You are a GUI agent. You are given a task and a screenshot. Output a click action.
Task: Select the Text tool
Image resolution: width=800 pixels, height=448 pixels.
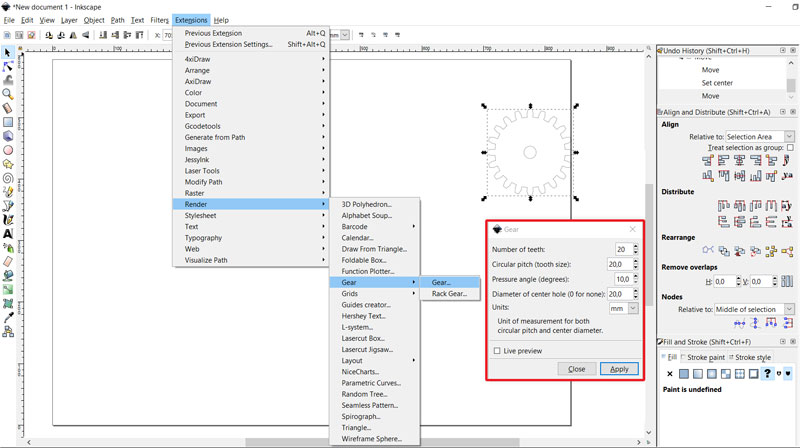point(8,234)
